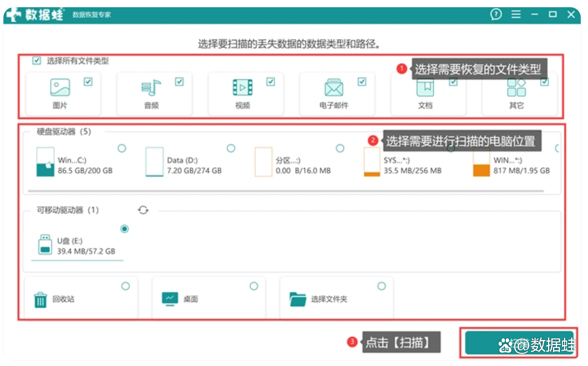Click the U盘 (E:) USB drive icon

[45, 244]
